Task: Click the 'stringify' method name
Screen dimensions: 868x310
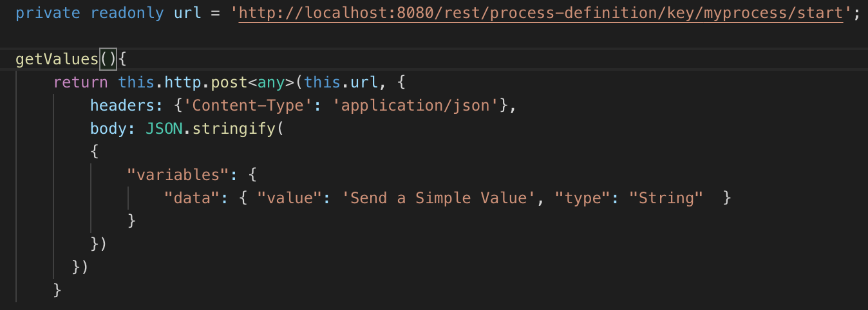Action: point(234,129)
